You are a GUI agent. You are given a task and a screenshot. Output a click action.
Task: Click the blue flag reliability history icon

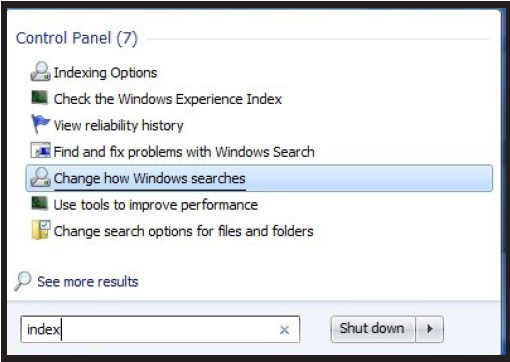pyautogui.click(x=40, y=124)
